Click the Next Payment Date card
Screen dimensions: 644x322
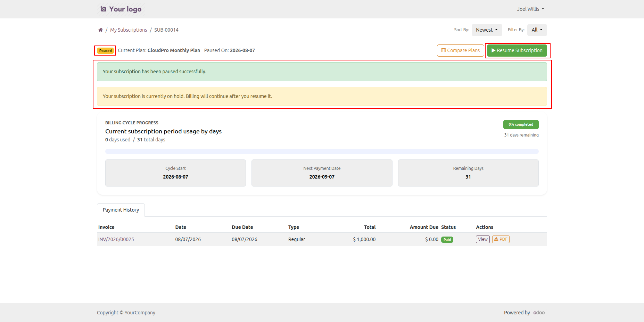click(322, 173)
